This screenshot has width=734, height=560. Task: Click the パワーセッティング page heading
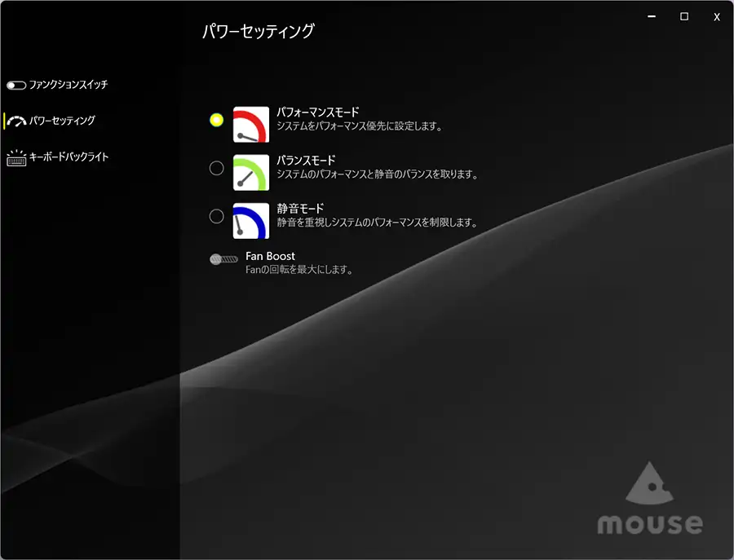(x=259, y=31)
